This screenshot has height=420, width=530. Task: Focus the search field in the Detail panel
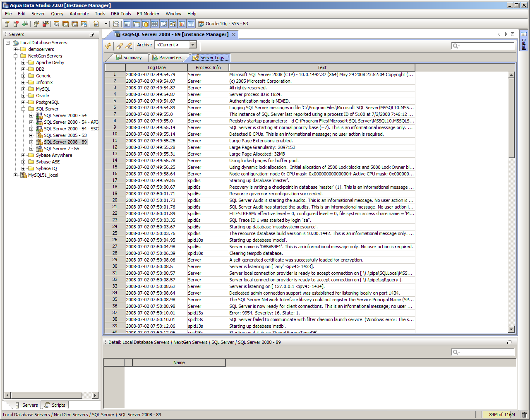coord(483,352)
